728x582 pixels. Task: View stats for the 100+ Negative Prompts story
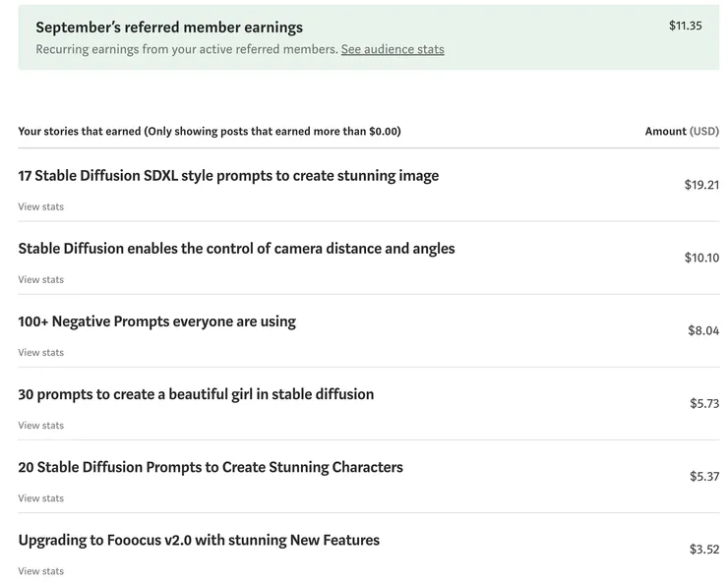pos(40,352)
